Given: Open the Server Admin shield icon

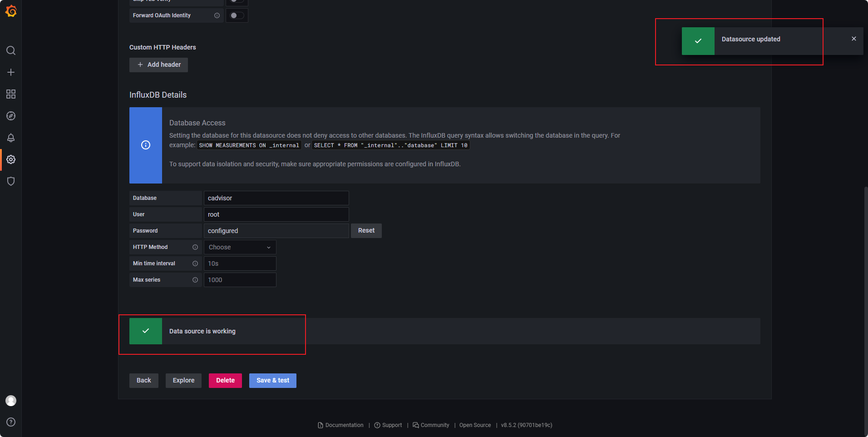Looking at the screenshot, I should tap(11, 181).
